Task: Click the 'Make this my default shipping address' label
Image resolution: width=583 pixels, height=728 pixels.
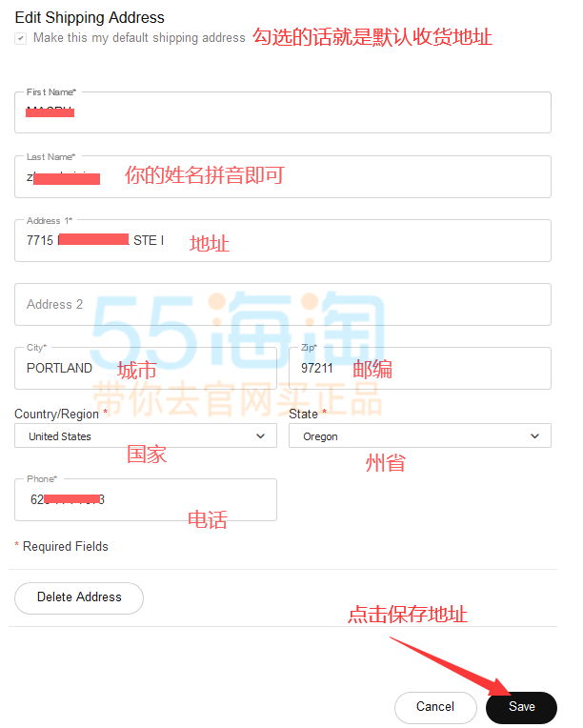Action: pos(139,37)
